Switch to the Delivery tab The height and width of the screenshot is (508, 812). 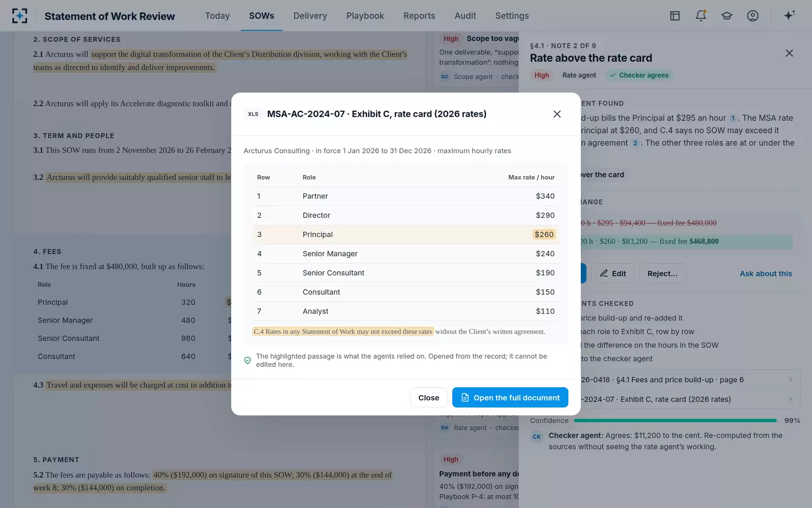coord(310,16)
